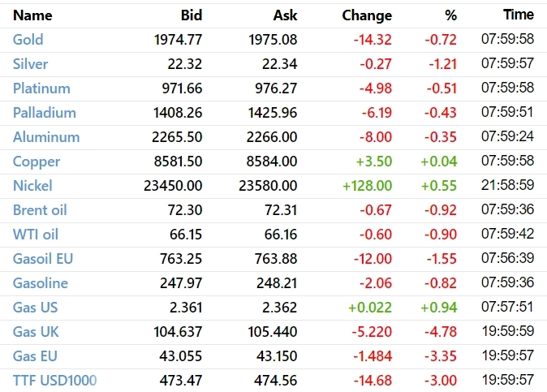547x392 pixels.
Task: Open the Aluminum commodity link
Action: 46,137
